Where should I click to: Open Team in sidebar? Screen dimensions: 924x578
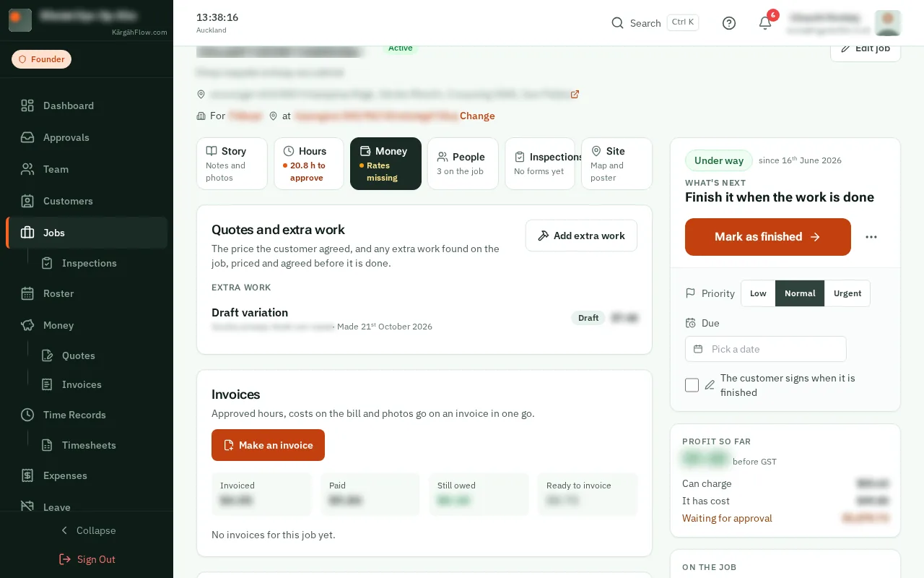[x=87, y=169]
